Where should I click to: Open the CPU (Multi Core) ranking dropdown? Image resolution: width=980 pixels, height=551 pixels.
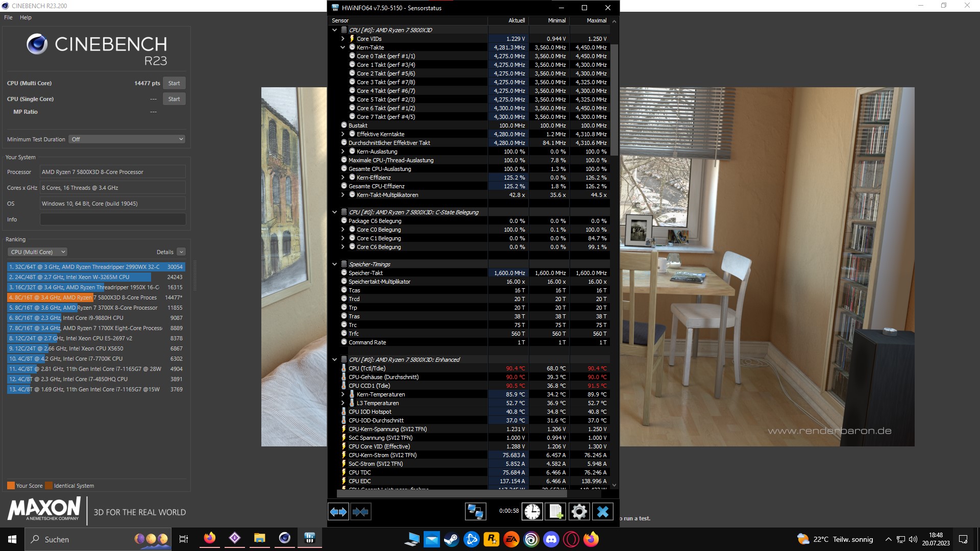point(37,252)
